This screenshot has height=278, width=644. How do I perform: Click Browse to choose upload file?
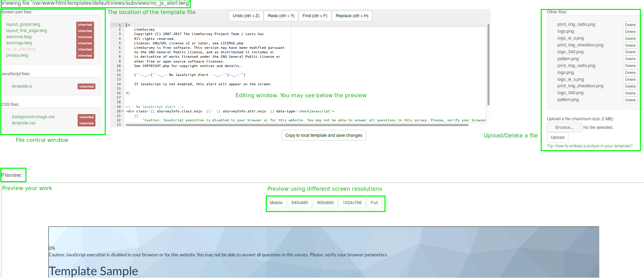coord(564,127)
